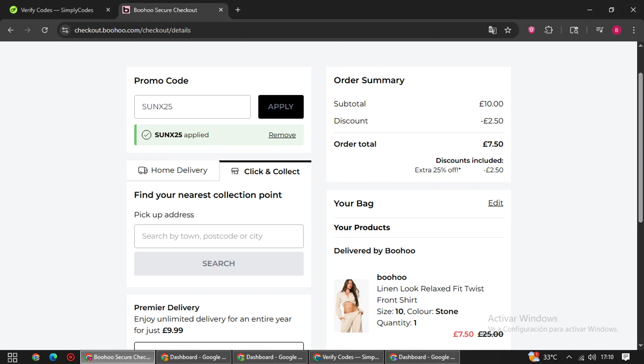Image resolution: width=644 pixels, height=364 pixels.
Task: Click the pick up address search field
Action: click(219, 236)
